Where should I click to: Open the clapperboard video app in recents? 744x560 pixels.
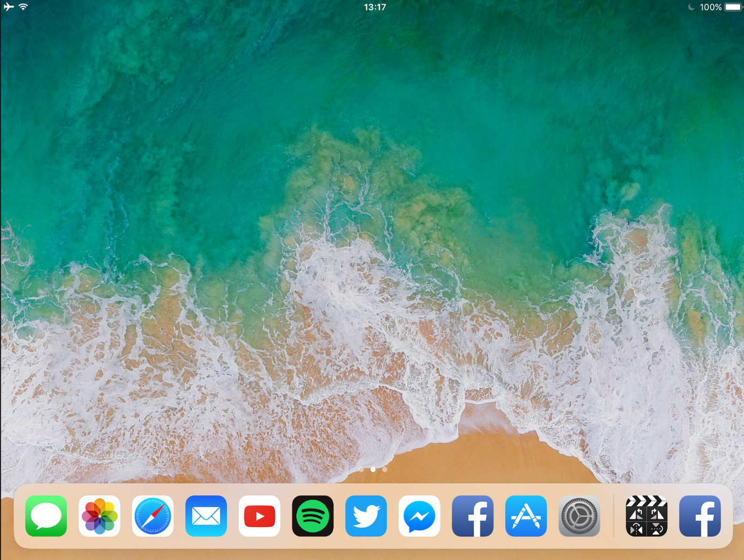(x=647, y=516)
